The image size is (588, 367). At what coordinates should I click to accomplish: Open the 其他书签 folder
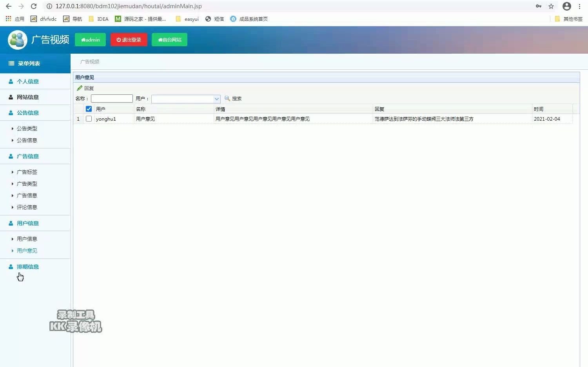point(568,19)
